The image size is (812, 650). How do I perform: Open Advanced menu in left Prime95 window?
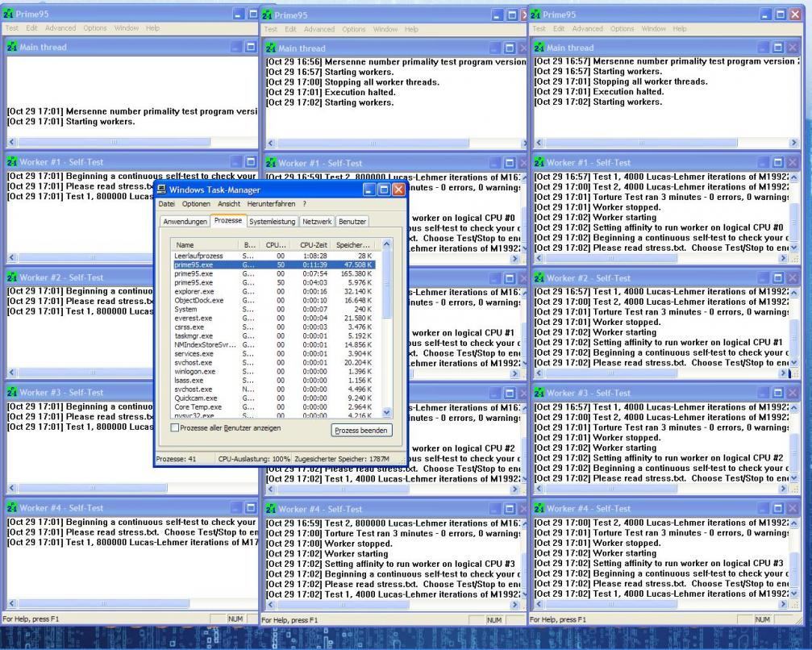pyautogui.click(x=60, y=28)
